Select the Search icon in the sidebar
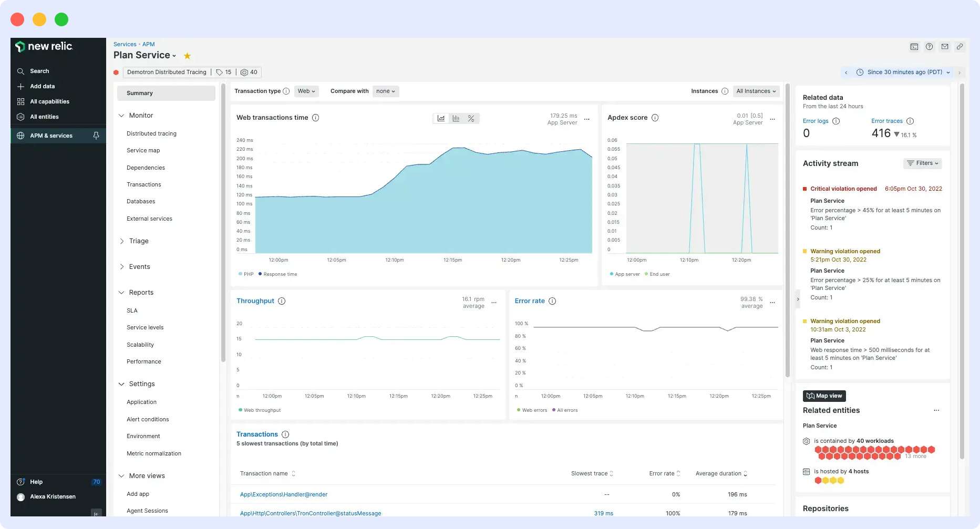980x529 pixels. (20, 71)
